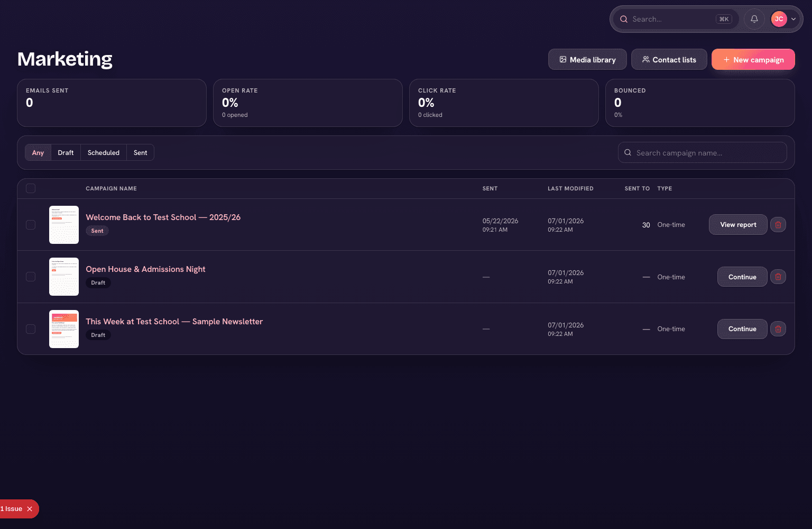
Task: Click the magnifier icon in global search
Action: [624, 19]
